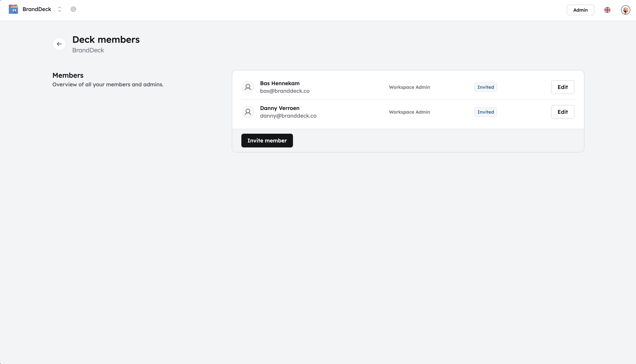Image resolution: width=636 pixels, height=364 pixels.
Task: Click Bas Hennekam's Workspace Admin role
Action: click(409, 87)
